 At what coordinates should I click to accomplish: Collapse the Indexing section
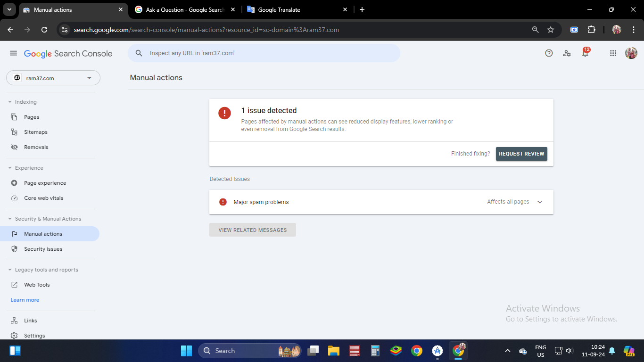(11, 101)
